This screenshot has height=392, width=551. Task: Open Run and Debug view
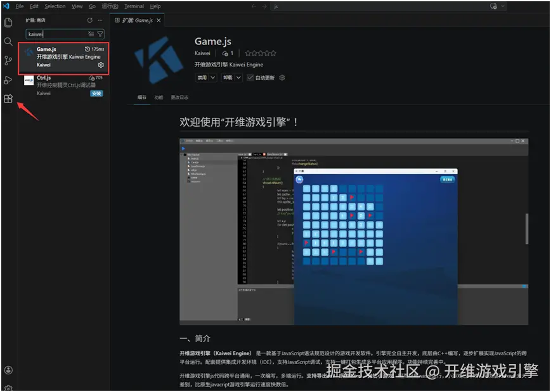(8, 80)
